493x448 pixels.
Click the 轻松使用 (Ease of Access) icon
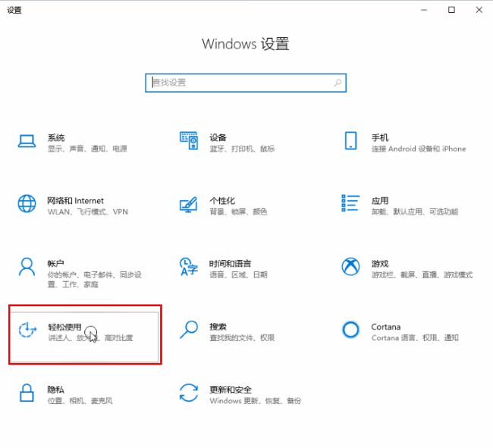coord(28,330)
